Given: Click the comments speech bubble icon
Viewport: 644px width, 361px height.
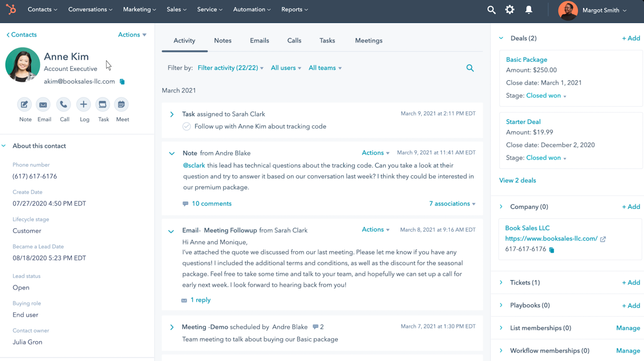Looking at the screenshot, I should pyautogui.click(x=185, y=204).
